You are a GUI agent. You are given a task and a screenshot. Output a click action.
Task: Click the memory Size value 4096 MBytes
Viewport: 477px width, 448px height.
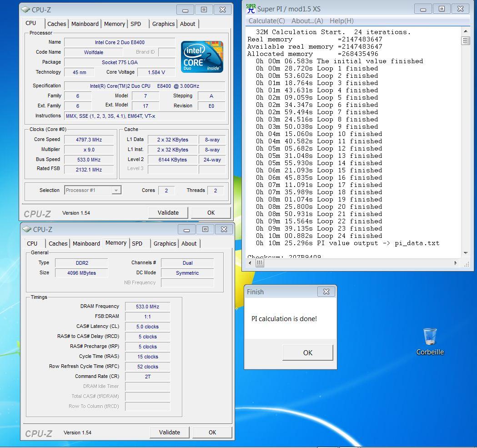coord(81,273)
